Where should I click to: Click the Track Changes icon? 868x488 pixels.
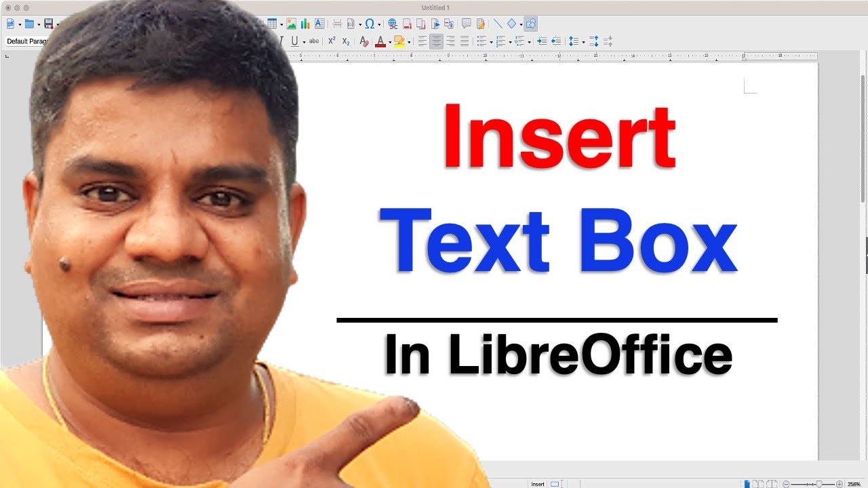481,24
